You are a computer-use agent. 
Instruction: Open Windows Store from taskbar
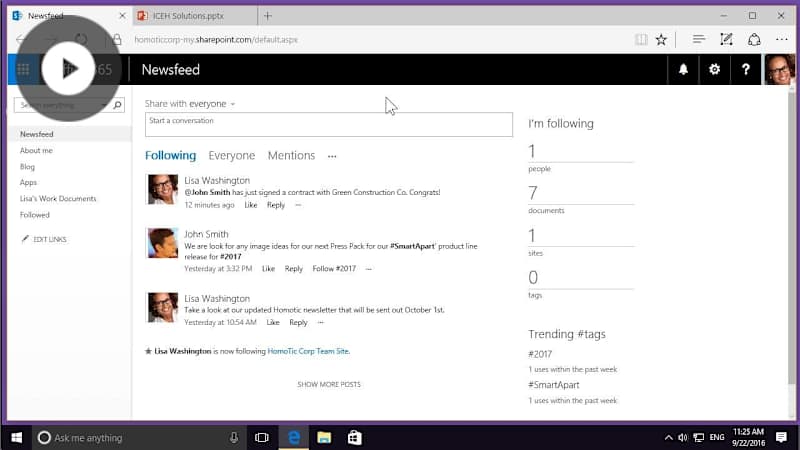[x=355, y=437]
